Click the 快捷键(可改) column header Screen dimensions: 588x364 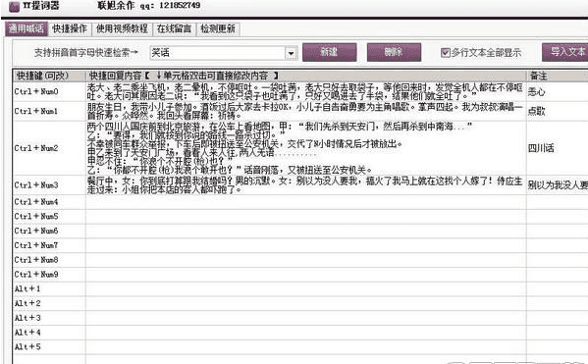click(x=49, y=76)
